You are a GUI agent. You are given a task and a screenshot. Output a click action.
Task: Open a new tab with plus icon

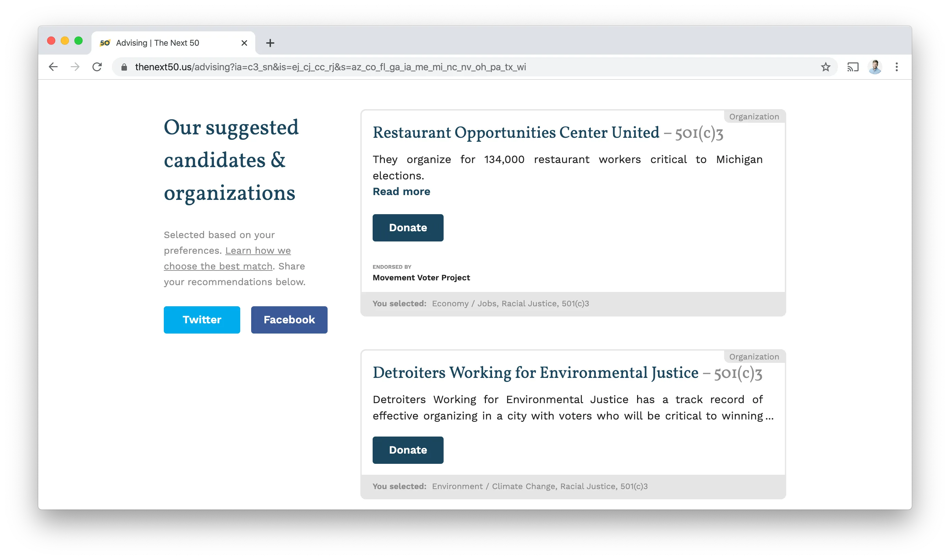(270, 43)
